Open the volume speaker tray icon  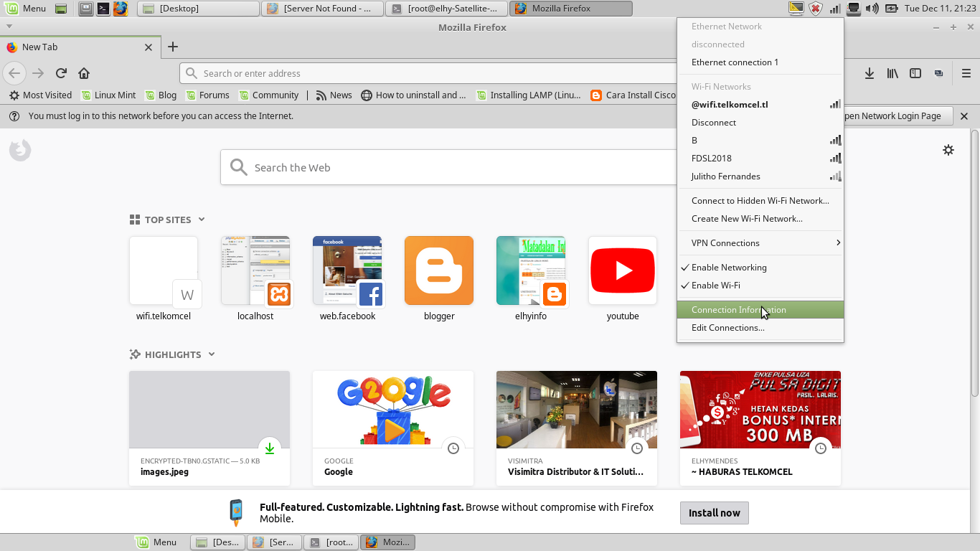(x=872, y=9)
